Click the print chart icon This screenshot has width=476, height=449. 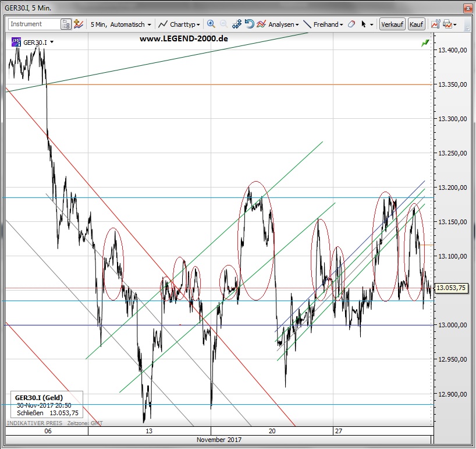(447, 24)
